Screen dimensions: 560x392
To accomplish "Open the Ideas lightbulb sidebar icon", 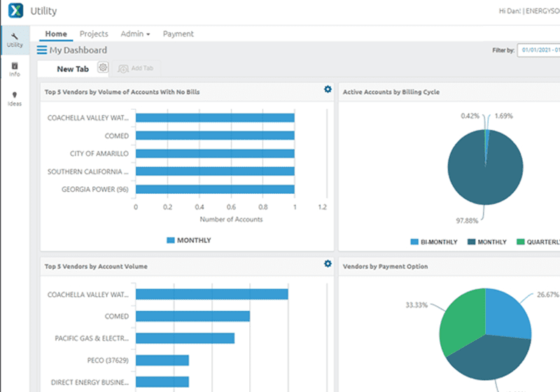I will coord(15,99).
